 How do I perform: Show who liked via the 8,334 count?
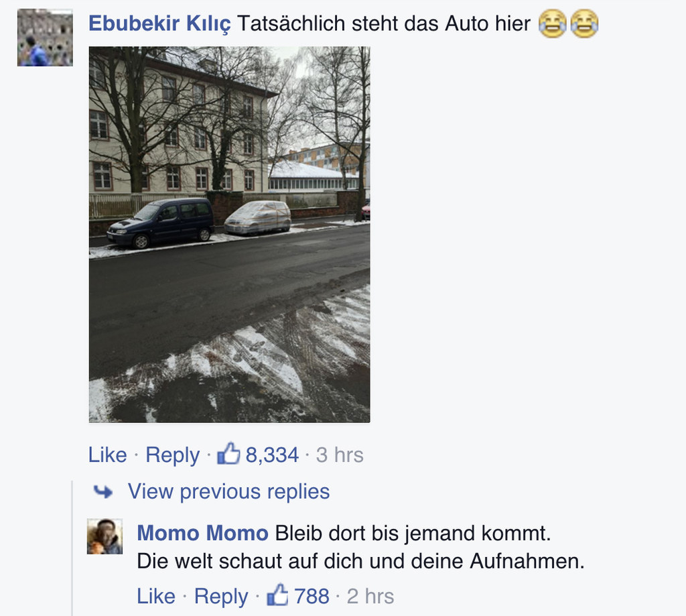coord(272,455)
